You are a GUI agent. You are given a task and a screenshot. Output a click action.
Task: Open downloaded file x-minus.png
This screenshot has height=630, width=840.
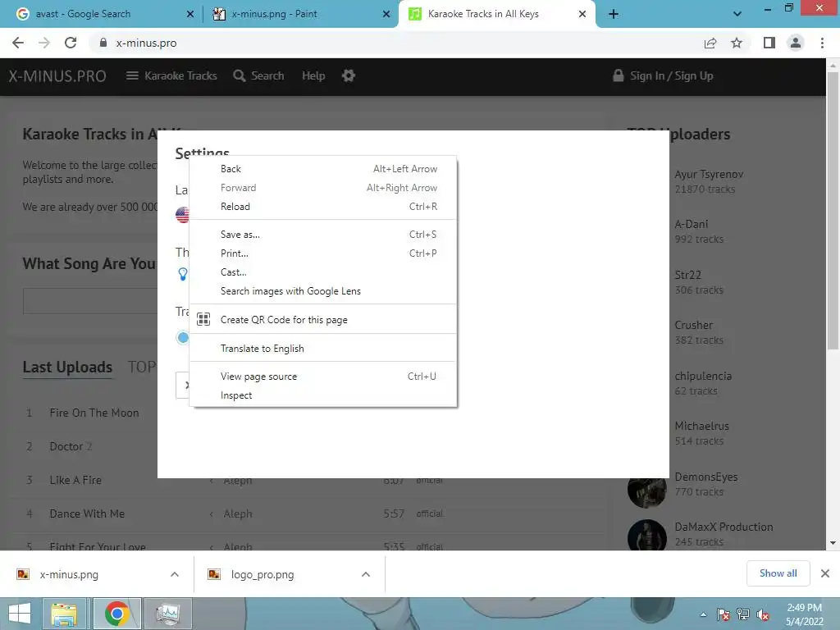[69, 575]
